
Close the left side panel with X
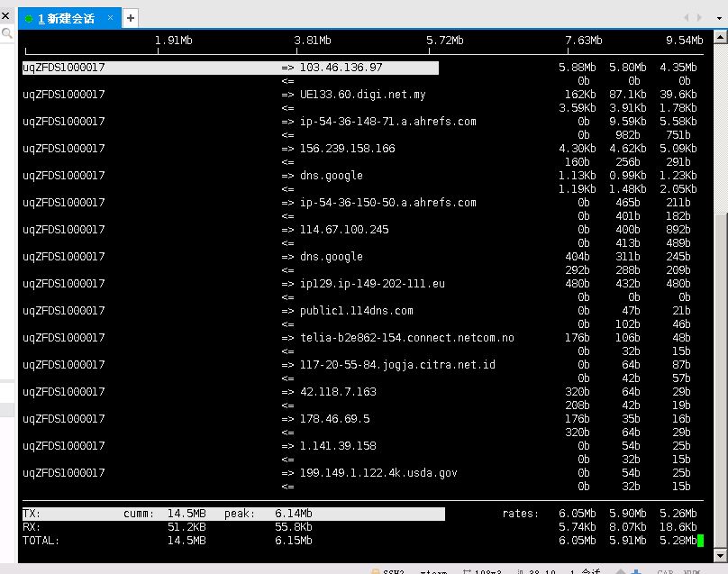tap(5, 15)
